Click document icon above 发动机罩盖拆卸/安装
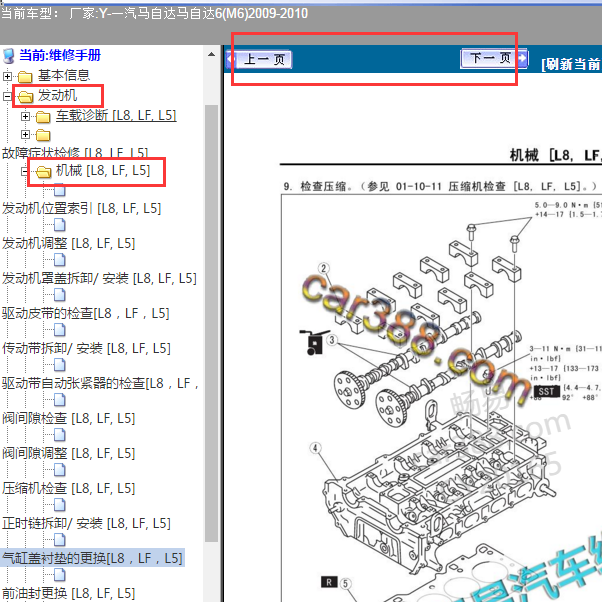The height and width of the screenshot is (602, 602). [60, 260]
